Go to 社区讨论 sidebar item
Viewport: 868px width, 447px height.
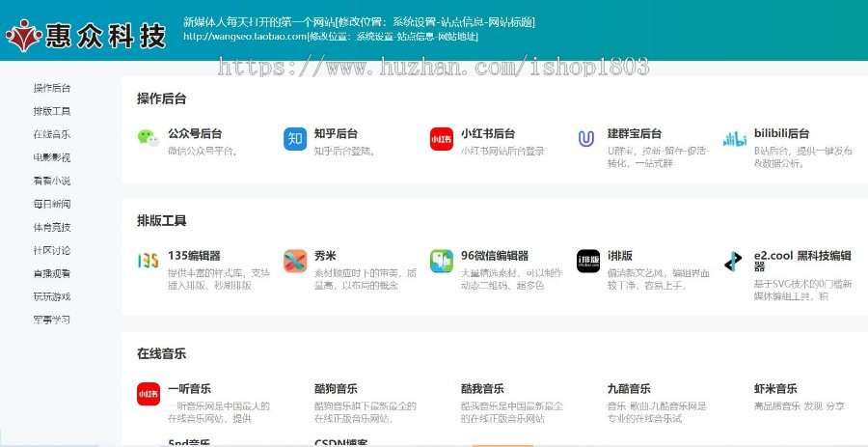pyautogui.click(x=52, y=250)
